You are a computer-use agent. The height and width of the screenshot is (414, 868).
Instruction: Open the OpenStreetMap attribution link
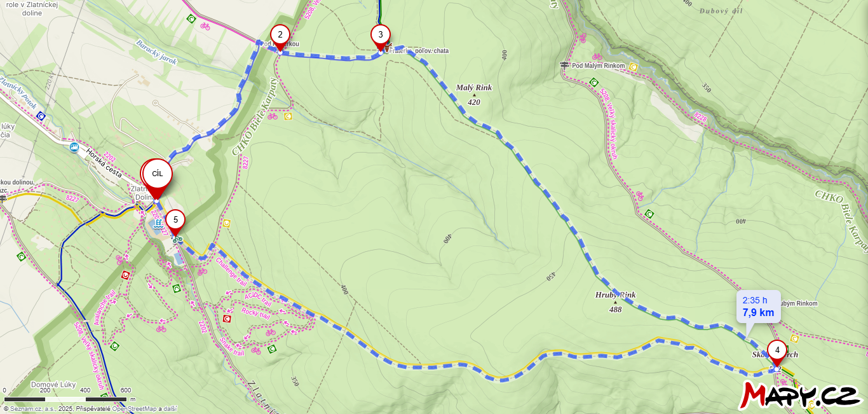pyautogui.click(x=135, y=409)
